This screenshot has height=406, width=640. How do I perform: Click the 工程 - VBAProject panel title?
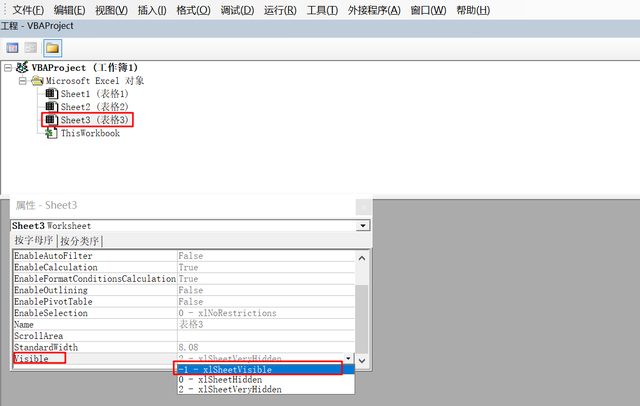(x=37, y=26)
